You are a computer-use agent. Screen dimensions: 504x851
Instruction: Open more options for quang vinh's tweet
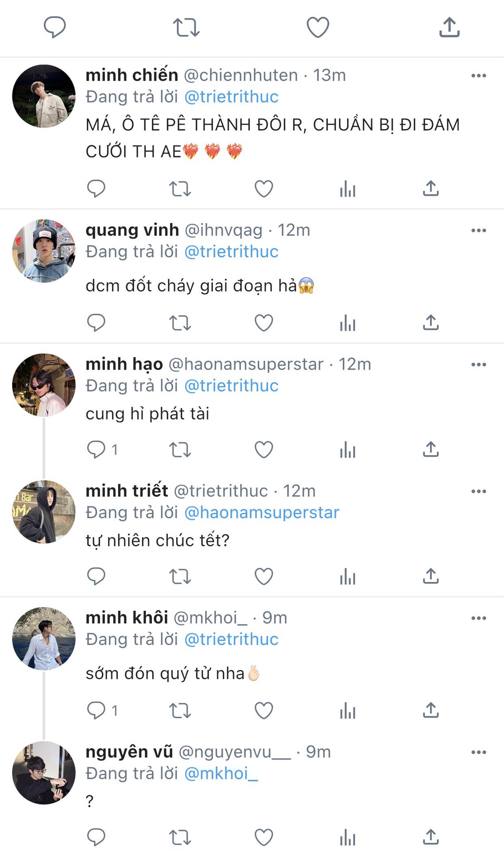[478, 230]
